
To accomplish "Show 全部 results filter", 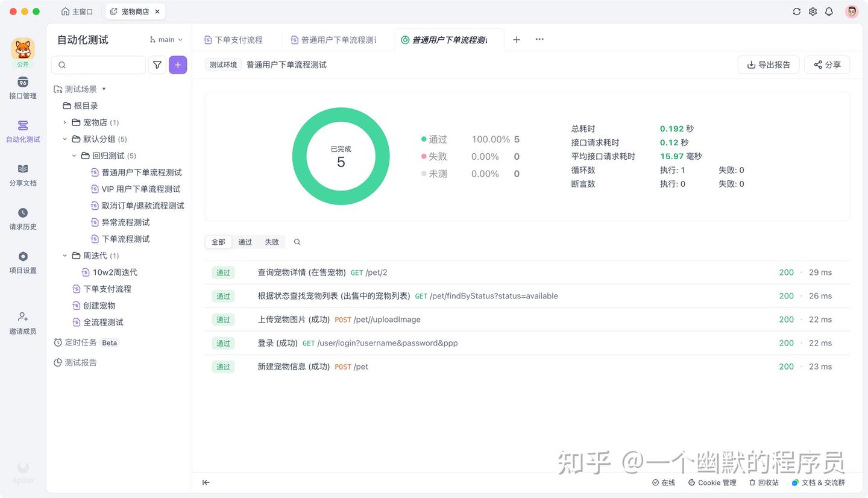I will (x=218, y=242).
